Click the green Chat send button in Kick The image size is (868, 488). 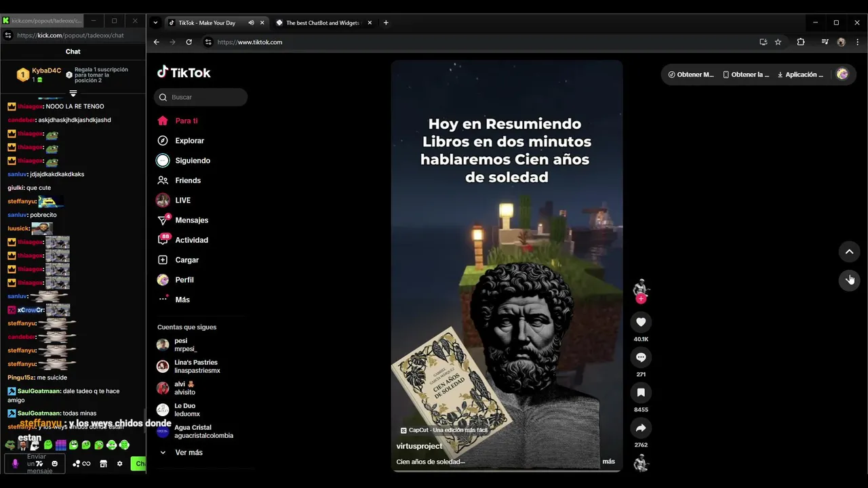[x=138, y=464]
